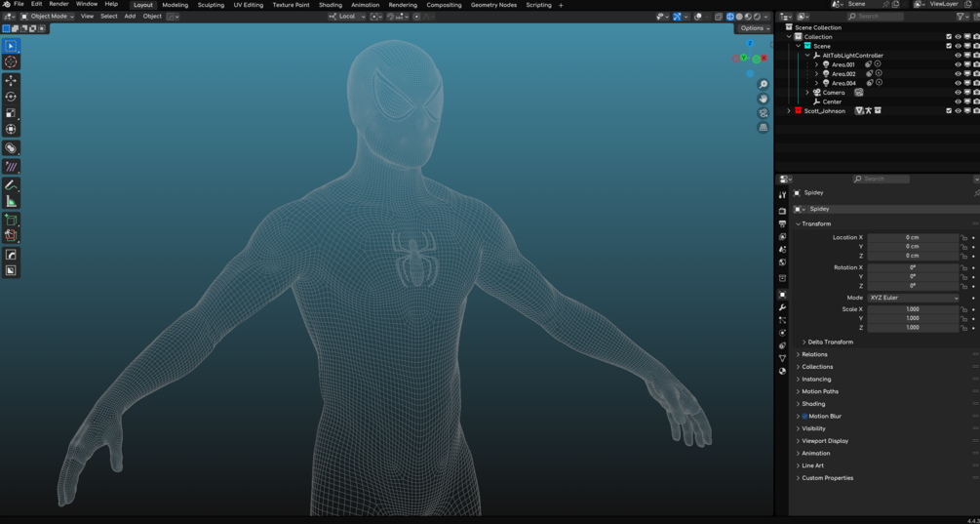Viewport: 980px width, 524px height.
Task: Open the XYZ Euler rotation mode dropdown
Action: 913,298
